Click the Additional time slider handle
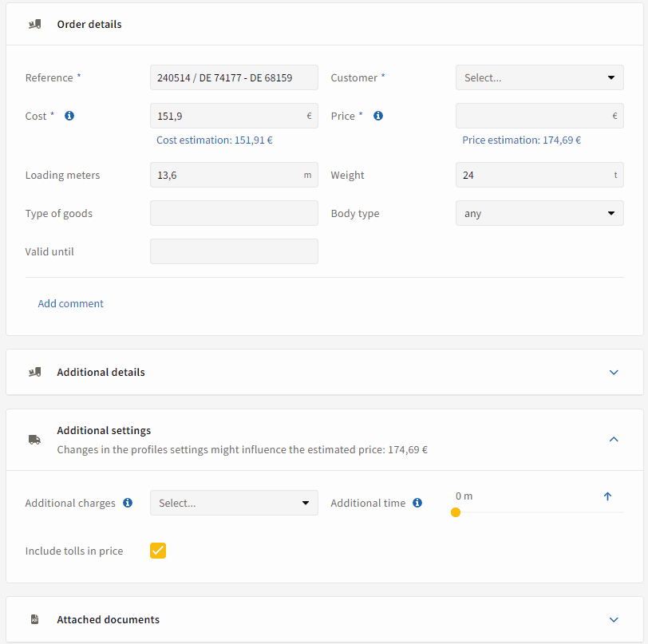This screenshot has width=648, height=644. coord(456,512)
